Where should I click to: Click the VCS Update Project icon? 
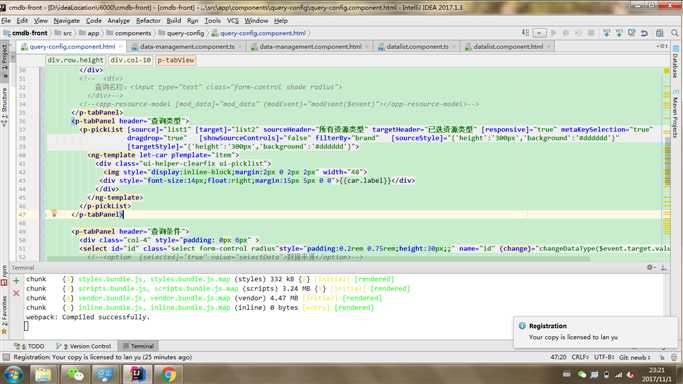click(x=606, y=33)
